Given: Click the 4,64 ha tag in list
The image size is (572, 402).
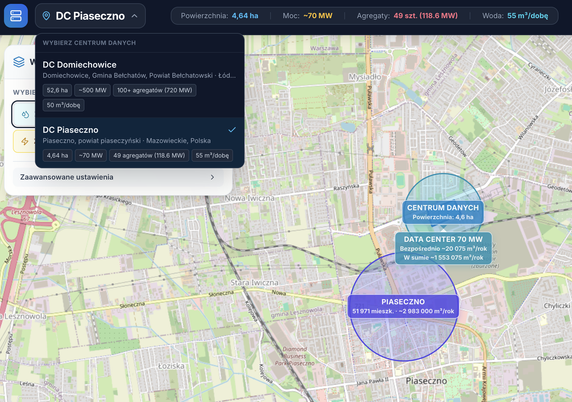Looking at the screenshot, I should pyautogui.click(x=57, y=155).
